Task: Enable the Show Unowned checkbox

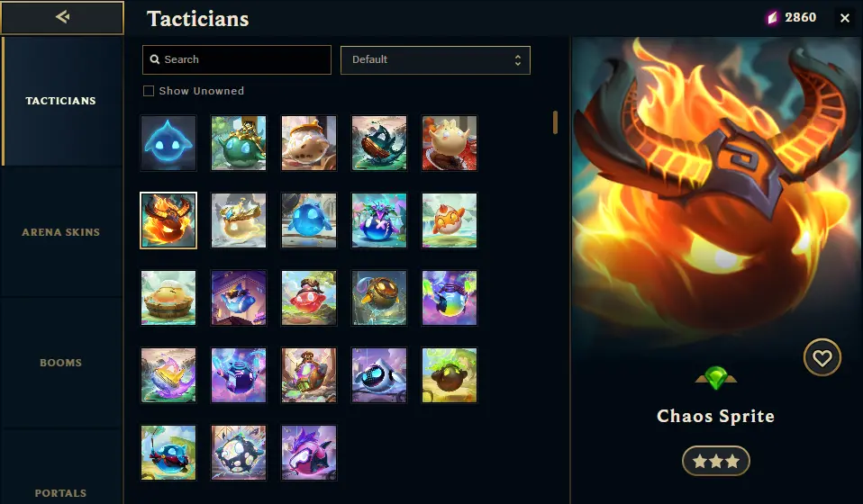Action: (x=149, y=91)
